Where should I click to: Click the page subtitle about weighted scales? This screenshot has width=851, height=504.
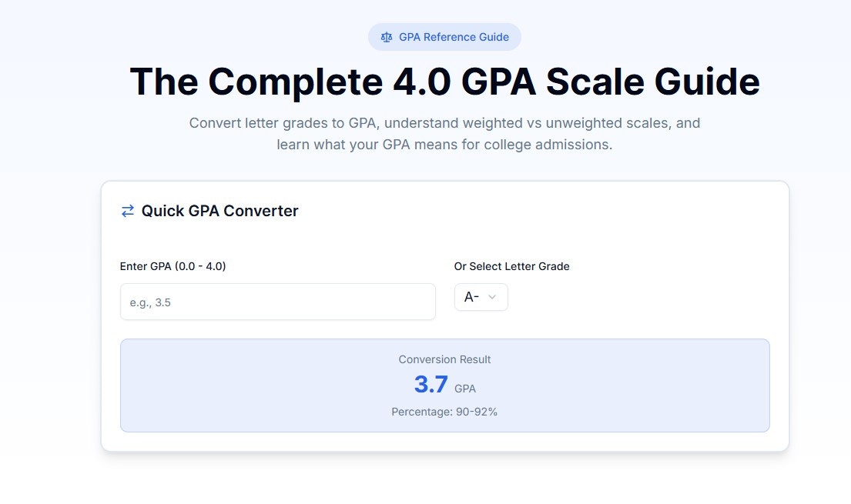pos(444,133)
